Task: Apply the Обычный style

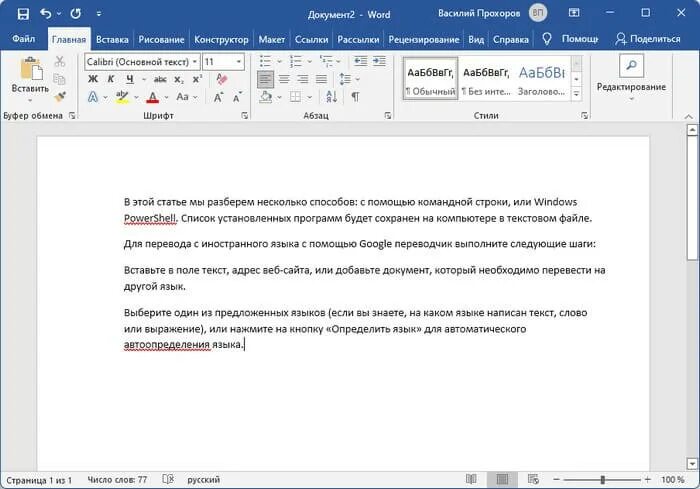Action: point(430,80)
